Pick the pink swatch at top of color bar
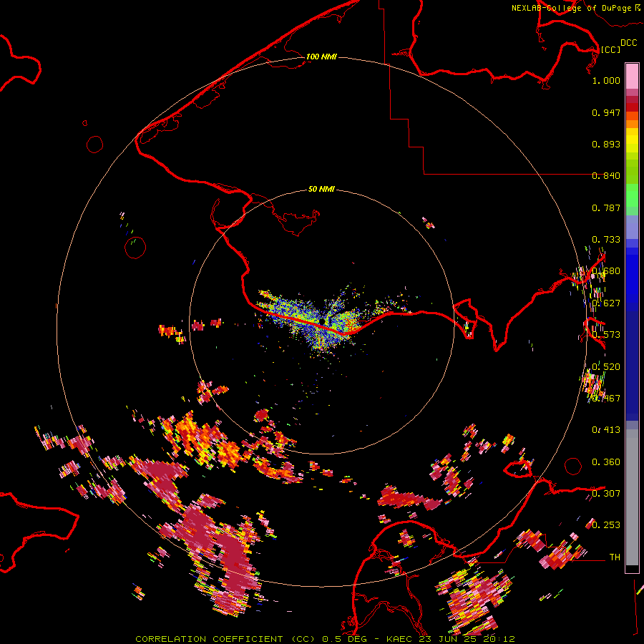The image size is (644, 644). tap(632, 77)
